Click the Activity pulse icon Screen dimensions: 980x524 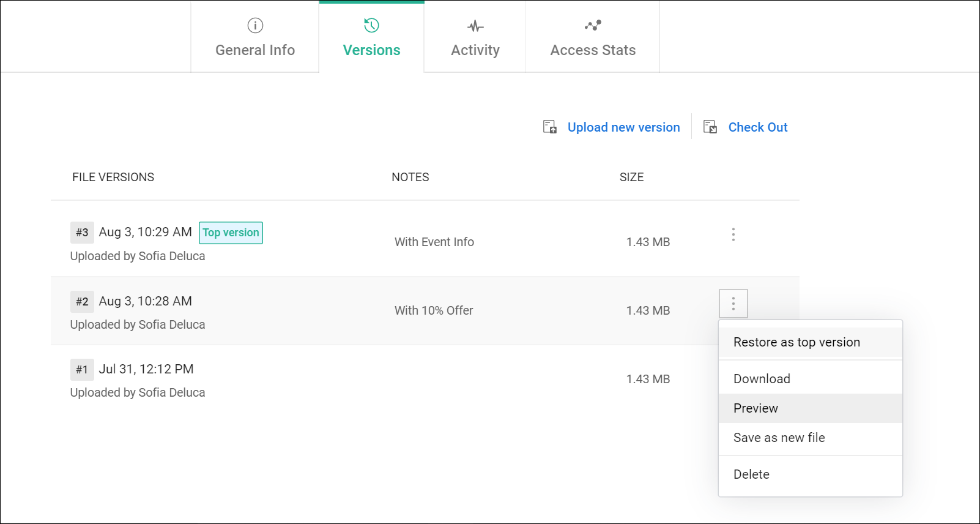pos(475,26)
